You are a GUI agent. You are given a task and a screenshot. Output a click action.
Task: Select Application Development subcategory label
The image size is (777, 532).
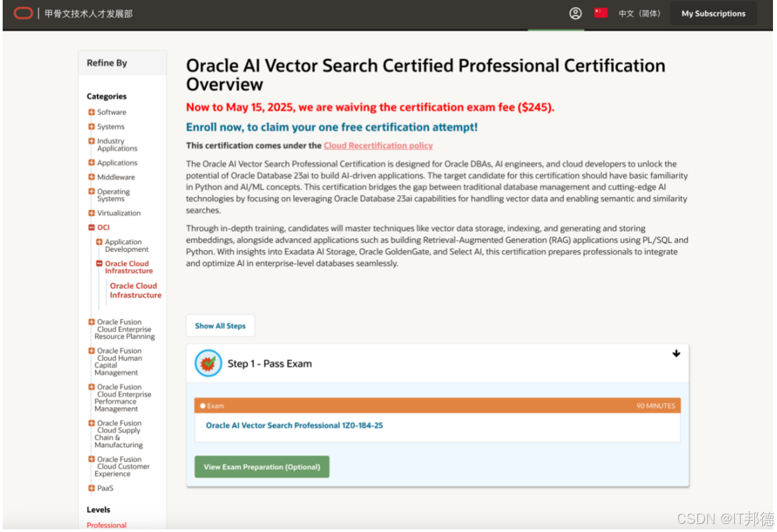(x=126, y=246)
